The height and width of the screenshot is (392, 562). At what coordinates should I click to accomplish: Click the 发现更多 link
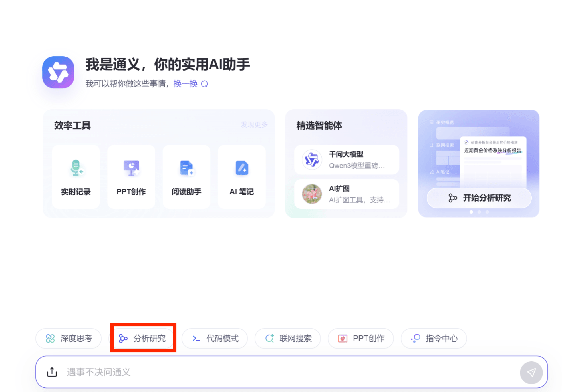click(254, 124)
